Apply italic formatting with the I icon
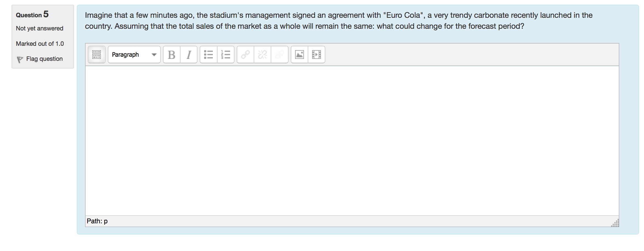This screenshot has width=644, height=251. tap(189, 55)
